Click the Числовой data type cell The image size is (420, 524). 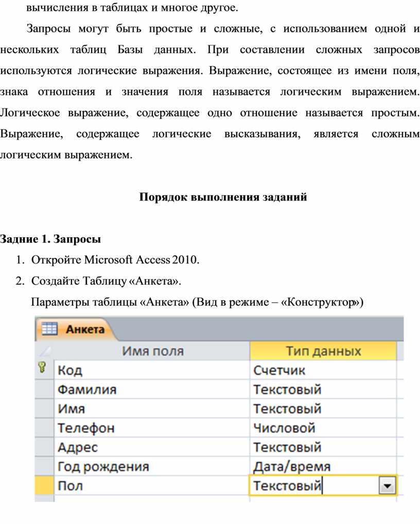(323, 428)
